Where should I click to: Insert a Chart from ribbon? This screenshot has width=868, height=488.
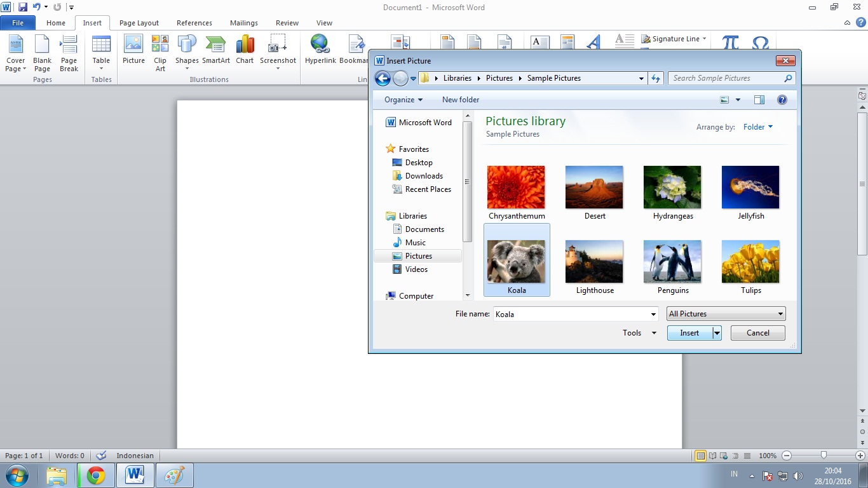point(245,50)
